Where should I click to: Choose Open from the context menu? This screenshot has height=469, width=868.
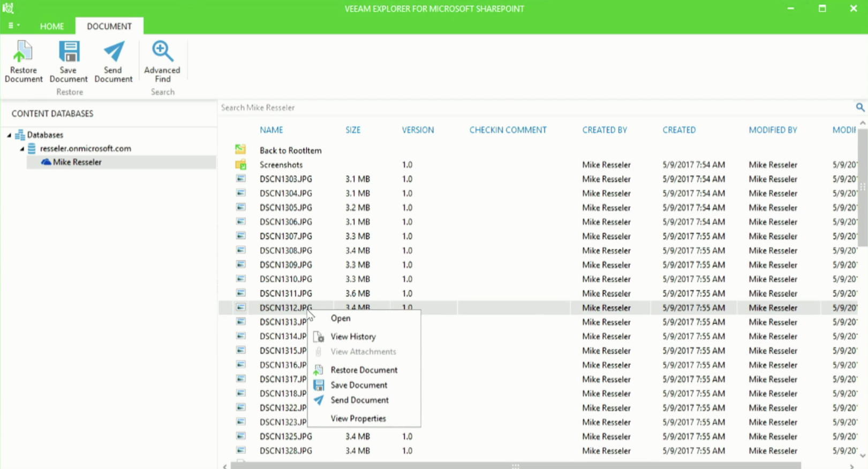point(341,318)
